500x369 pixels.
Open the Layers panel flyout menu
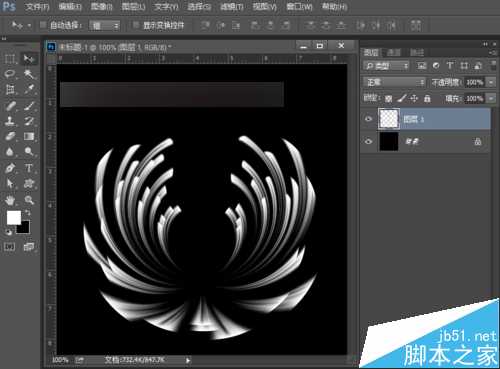coord(493,52)
